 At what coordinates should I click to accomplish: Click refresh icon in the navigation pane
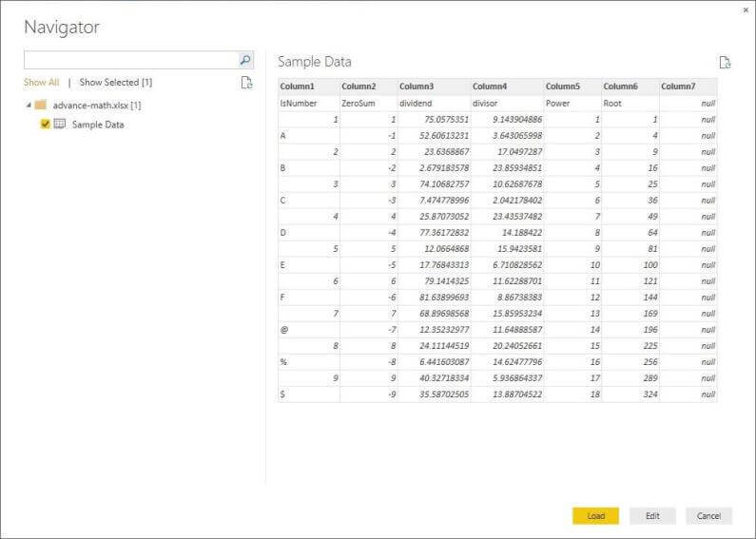coord(246,83)
